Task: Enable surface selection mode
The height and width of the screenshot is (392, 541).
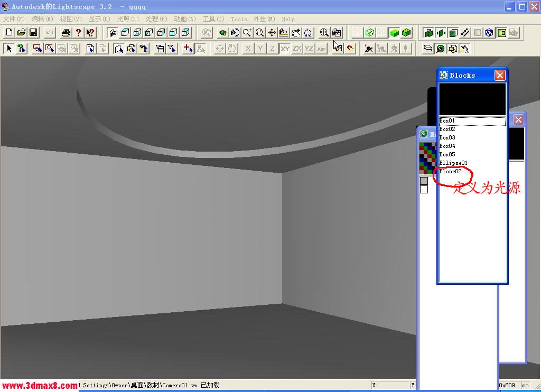Action: coord(119,48)
